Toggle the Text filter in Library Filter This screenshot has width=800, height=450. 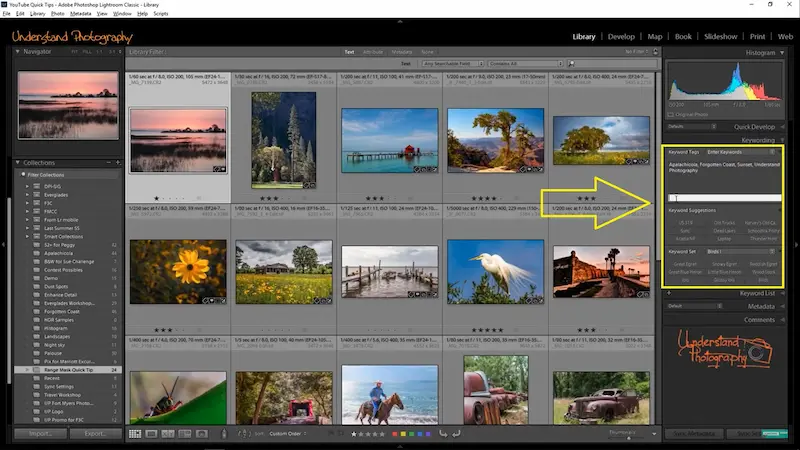349,51
